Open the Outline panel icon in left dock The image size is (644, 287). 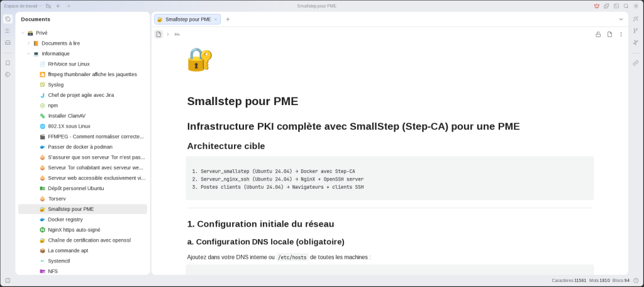(8, 31)
